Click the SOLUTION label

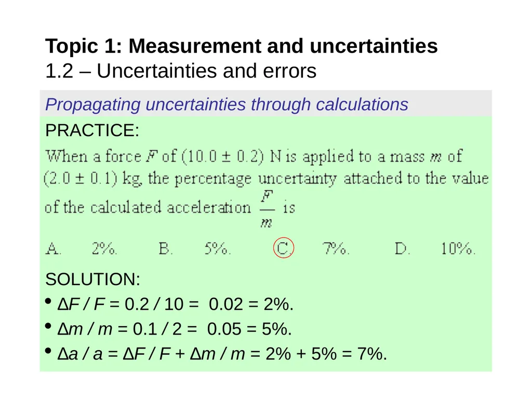tap(92, 279)
